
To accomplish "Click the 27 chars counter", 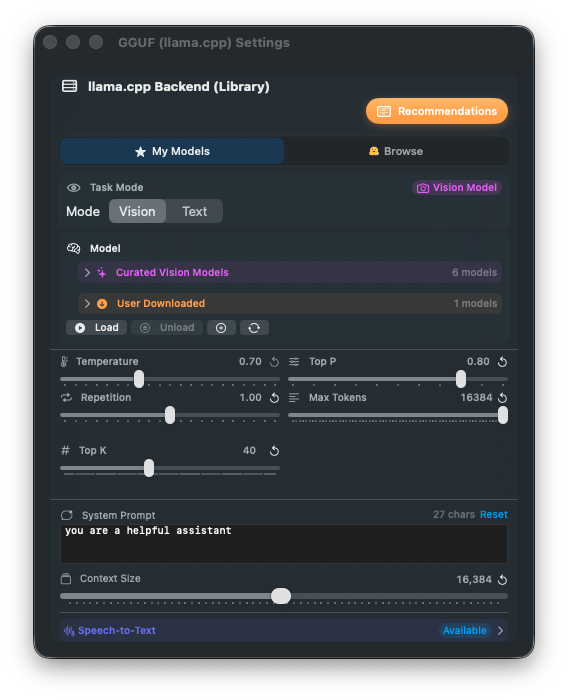I will point(454,515).
